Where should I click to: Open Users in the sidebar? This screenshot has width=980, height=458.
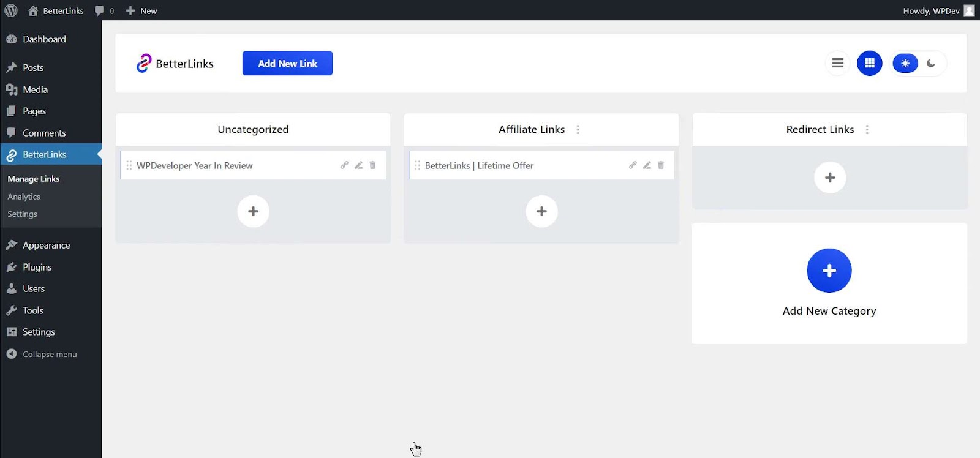pos(51,288)
